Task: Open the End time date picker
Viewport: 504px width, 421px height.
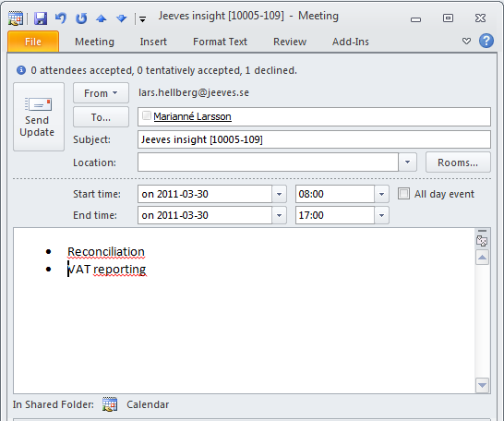Action: coord(279,215)
